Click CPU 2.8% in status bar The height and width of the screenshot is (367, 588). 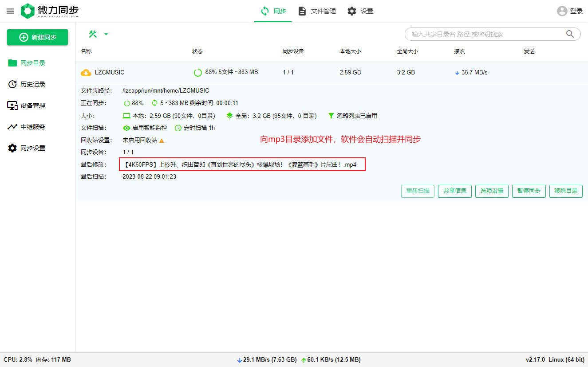click(18, 360)
